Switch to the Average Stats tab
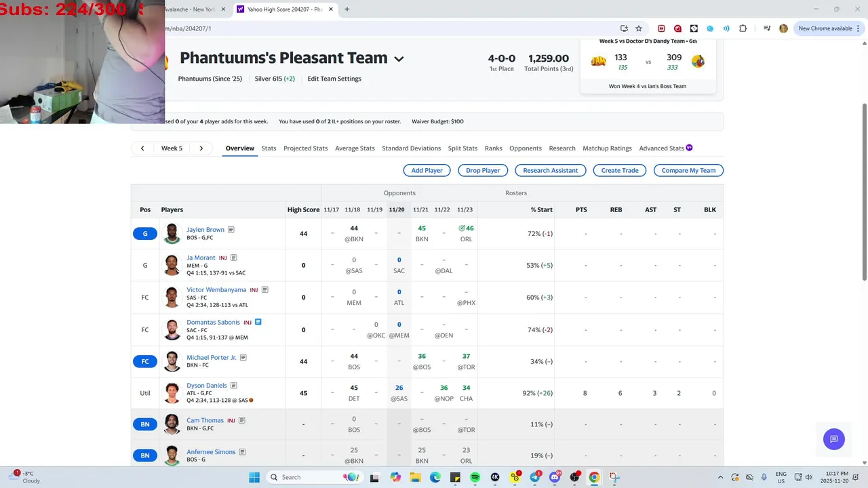Viewport: 868px width, 488px height. point(355,148)
